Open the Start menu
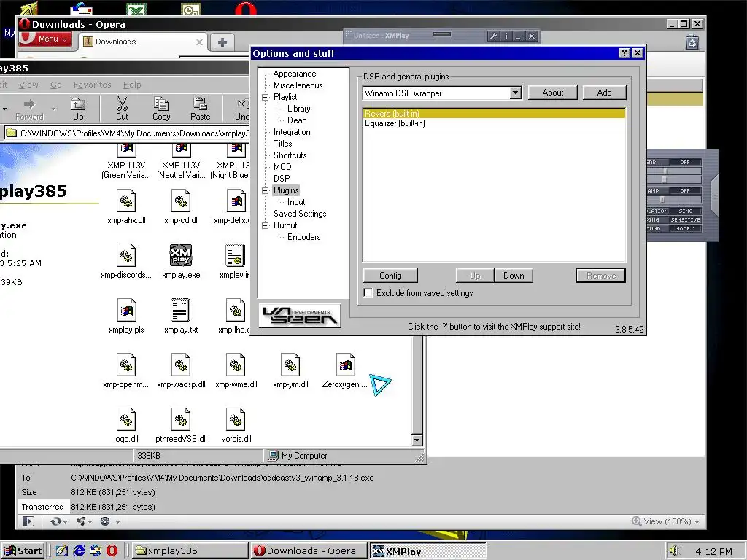 23,551
